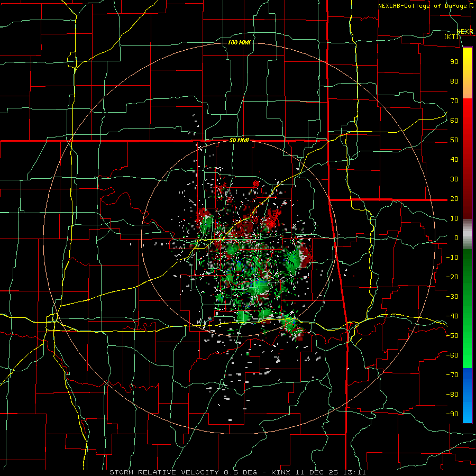
Task: Click the positive 10 scale value
Action: tap(454, 218)
